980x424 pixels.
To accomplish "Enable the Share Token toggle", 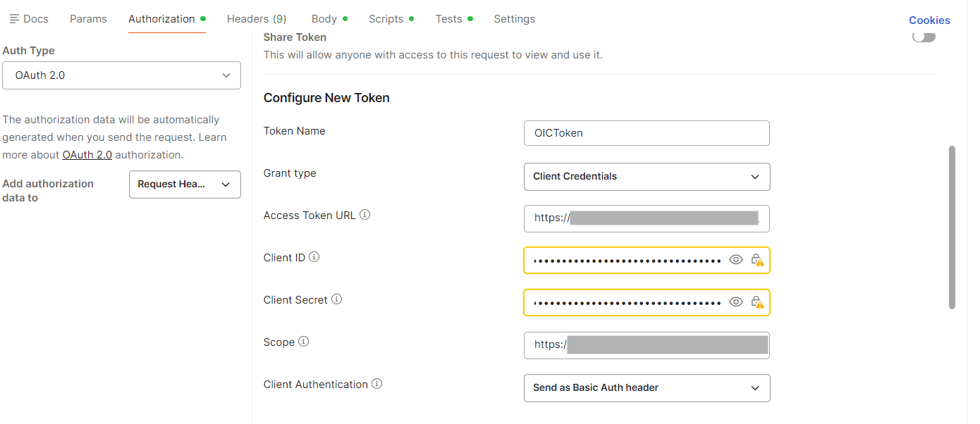I will [x=924, y=37].
